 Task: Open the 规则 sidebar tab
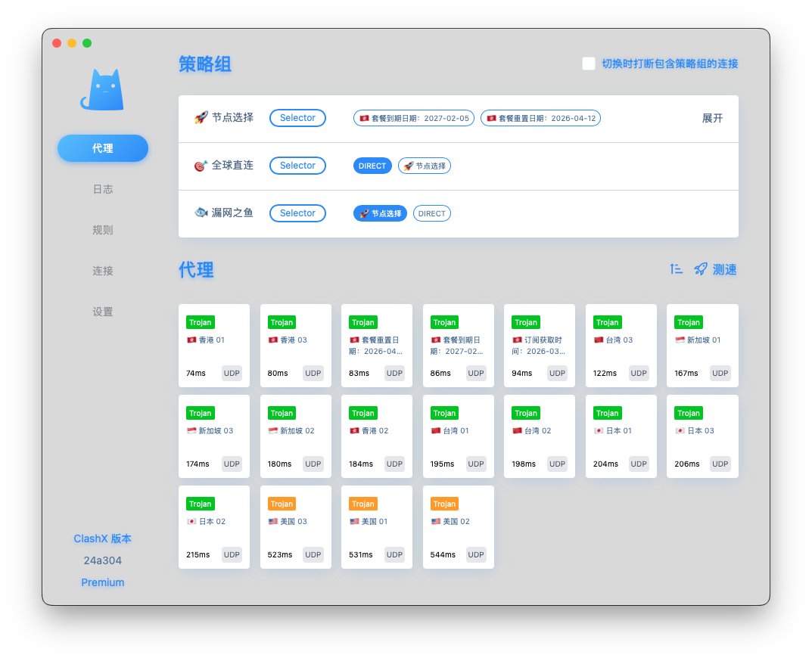click(102, 230)
